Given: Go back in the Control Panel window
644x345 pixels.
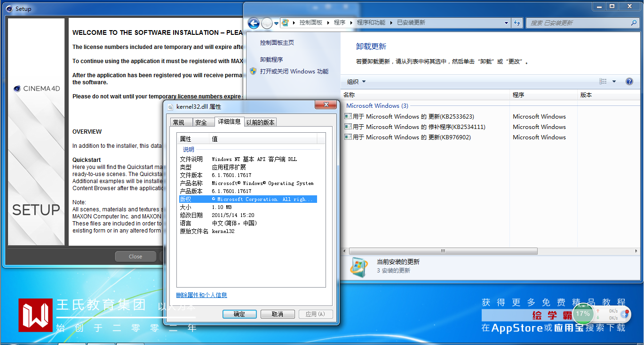Looking at the screenshot, I should (x=254, y=23).
